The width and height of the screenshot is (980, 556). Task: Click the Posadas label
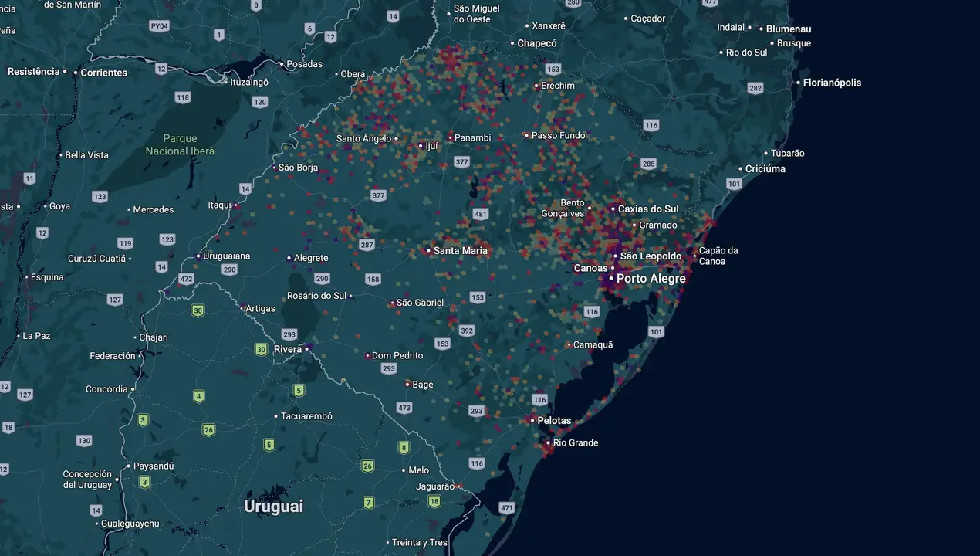click(x=304, y=64)
